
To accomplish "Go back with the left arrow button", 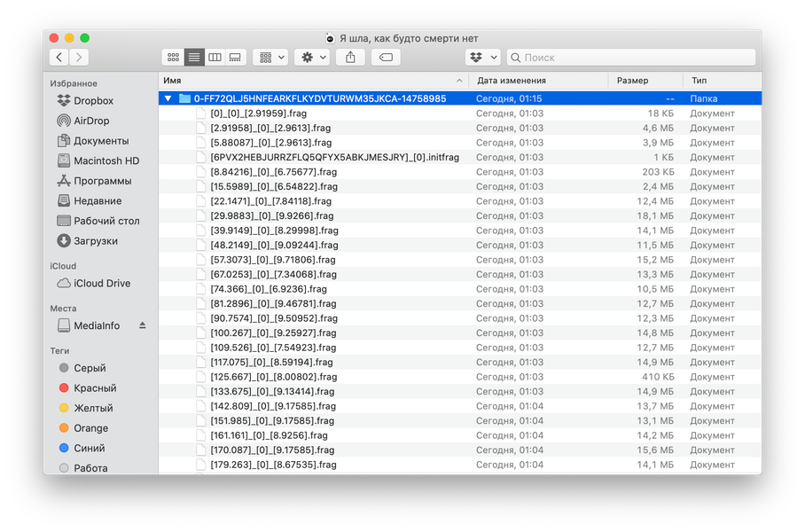I will click(59, 57).
